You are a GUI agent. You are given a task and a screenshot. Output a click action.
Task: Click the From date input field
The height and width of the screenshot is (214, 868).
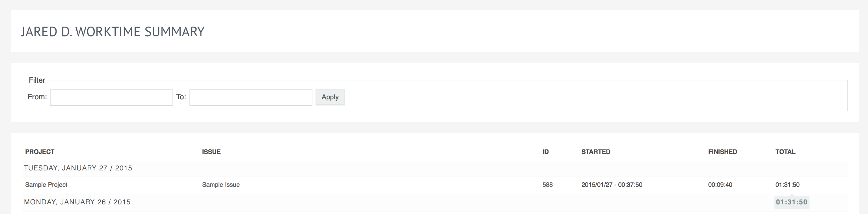[111, 97]
